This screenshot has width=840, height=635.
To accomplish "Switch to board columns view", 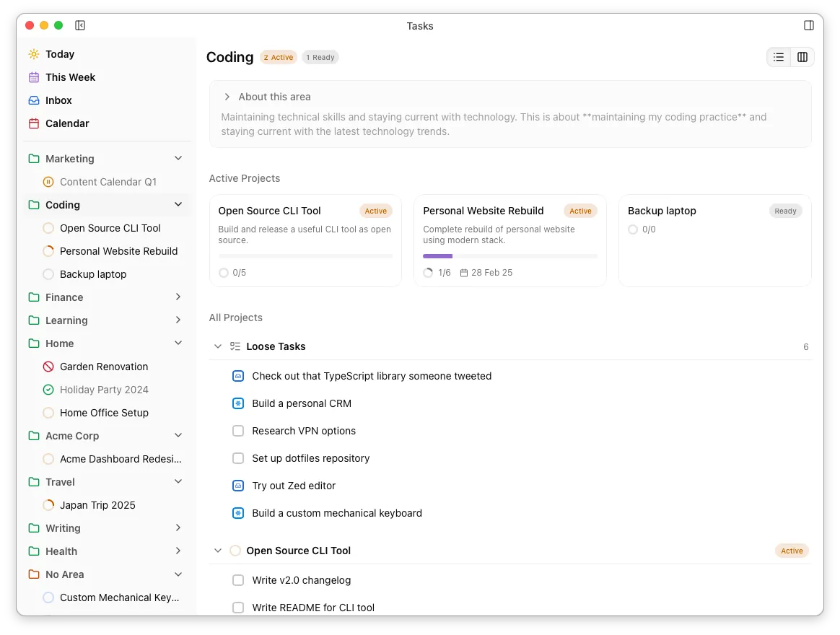I will pyautogui.click(x=802, y=57).
